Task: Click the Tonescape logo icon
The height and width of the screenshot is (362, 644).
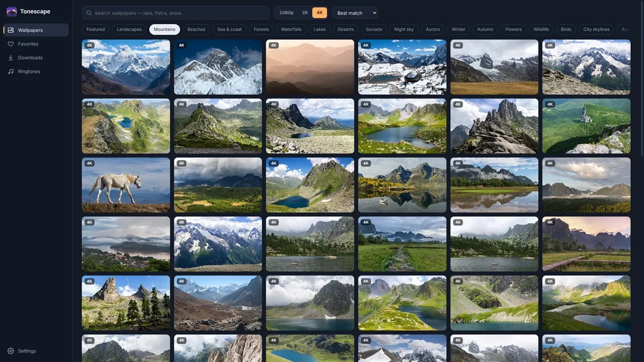Action: pyautogui.click(x=12, y=12)
